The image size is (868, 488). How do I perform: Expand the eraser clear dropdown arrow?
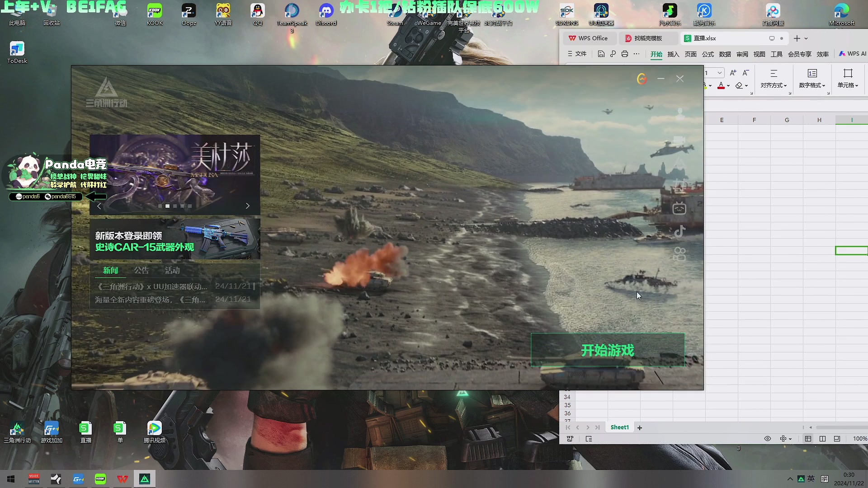click(x=746, y=86)
